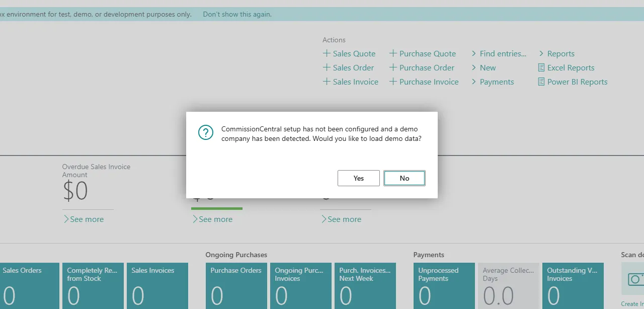Expand the Payments actions menu

(493, 82)
